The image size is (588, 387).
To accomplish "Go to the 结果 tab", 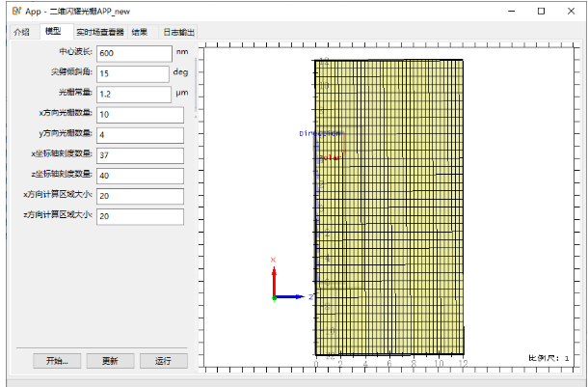I will coord(140,32).
